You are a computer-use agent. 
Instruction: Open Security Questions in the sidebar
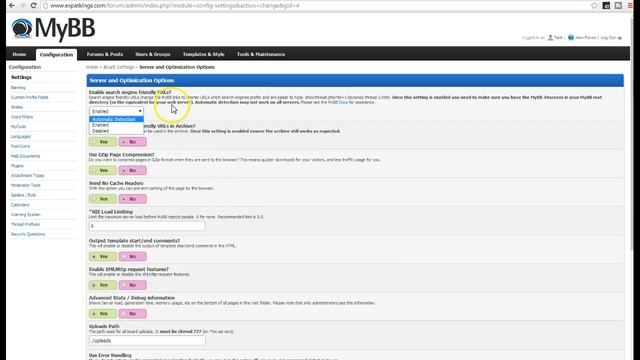click(x=28, y=234)
